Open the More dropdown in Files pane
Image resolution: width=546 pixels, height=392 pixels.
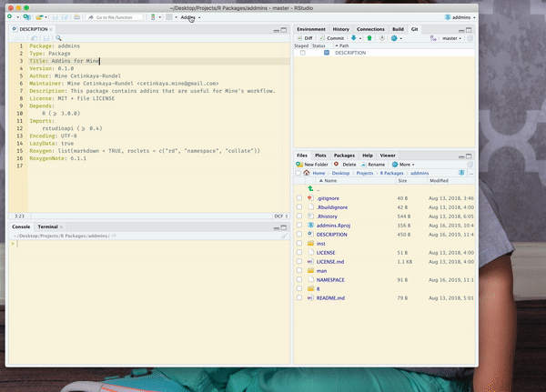click(x=403, y=165)
